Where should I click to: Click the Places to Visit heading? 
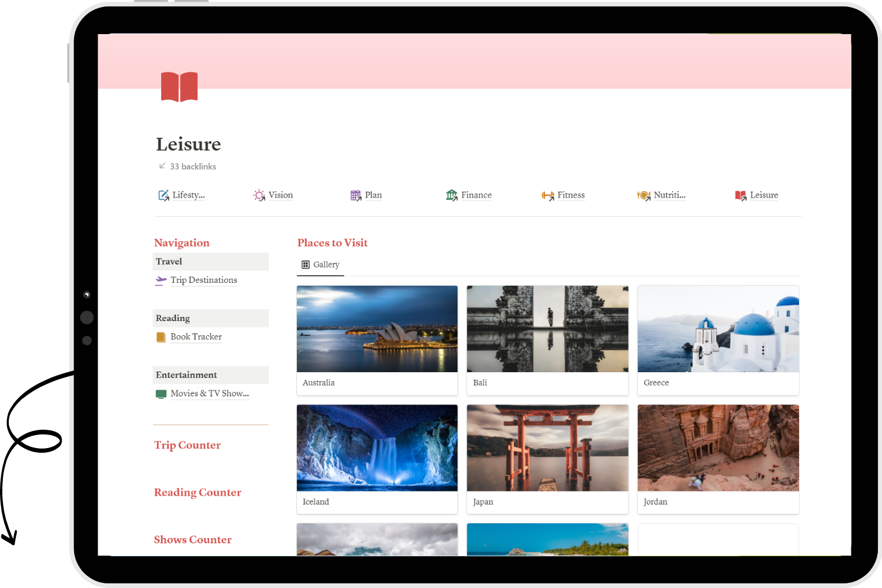click(332, 243)
